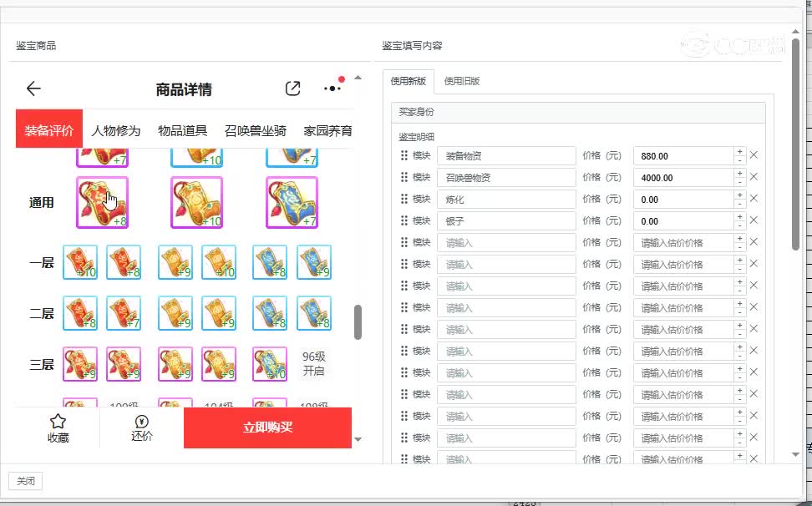This screenshot has width=812, height=506.
Task: Click the 4000.00 price field
Action: pyautogui.click(x=683, y=178)
